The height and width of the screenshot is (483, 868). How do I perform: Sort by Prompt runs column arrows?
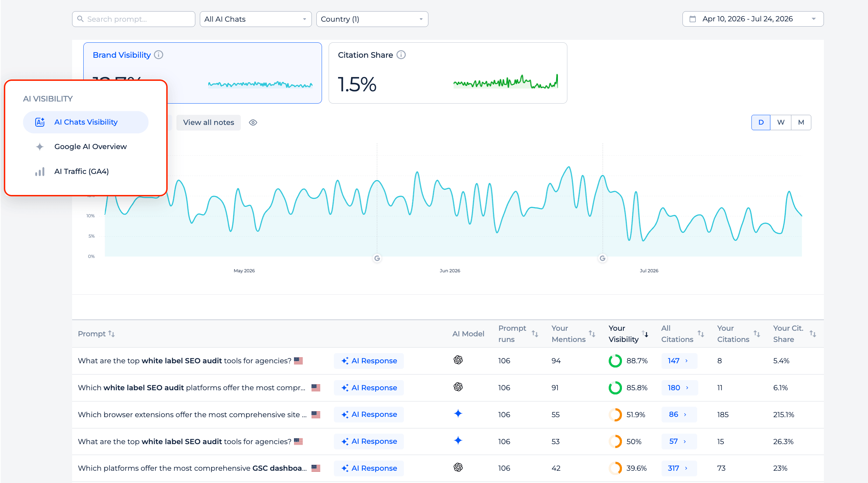pyautogui.click(x=535, y=334)
